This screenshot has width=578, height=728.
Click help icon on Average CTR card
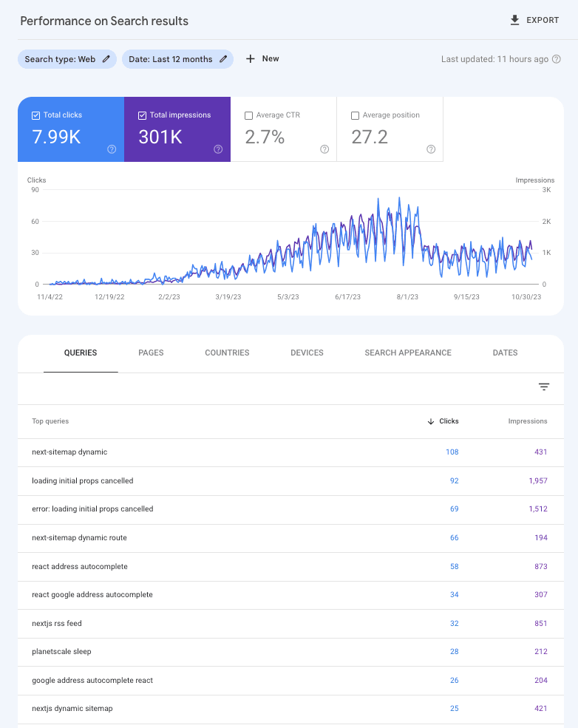(x=324, y=149)
